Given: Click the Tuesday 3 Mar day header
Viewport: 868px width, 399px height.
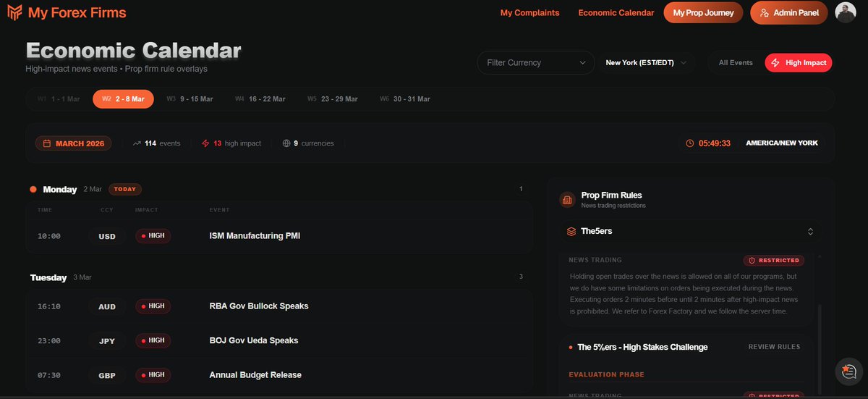Looking at the screenshot, I should coord(61,277).
